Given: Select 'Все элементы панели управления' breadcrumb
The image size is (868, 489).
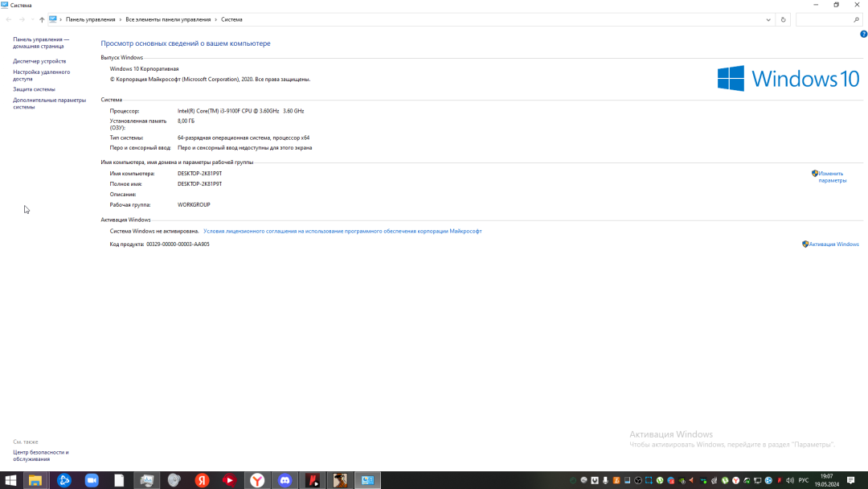Looking at the screenshot, I should click(x=168, y=19).
